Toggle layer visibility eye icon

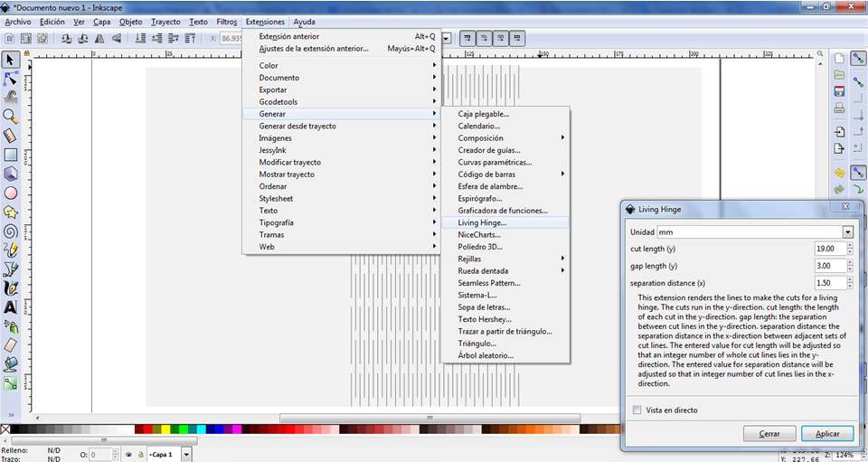[x=128, y=454]
